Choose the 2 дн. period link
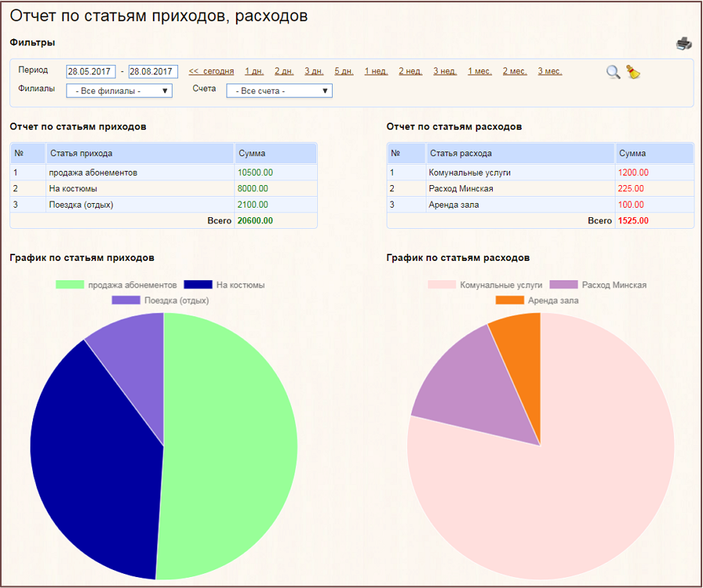This screenshot has width=703, height=588. tap(284, 71)
